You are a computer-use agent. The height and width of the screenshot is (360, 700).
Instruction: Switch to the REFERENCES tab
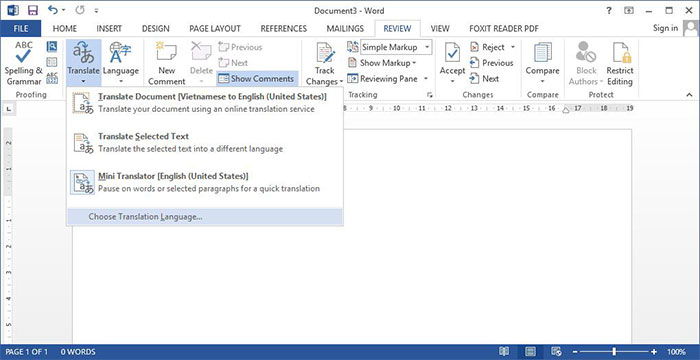tap(283, 29)
